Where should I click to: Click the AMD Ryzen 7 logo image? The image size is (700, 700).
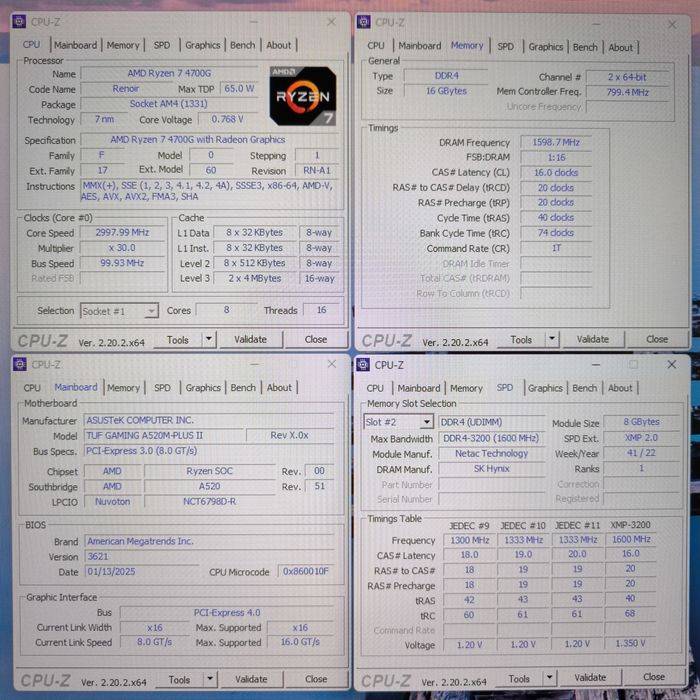[x=303, y=96]
